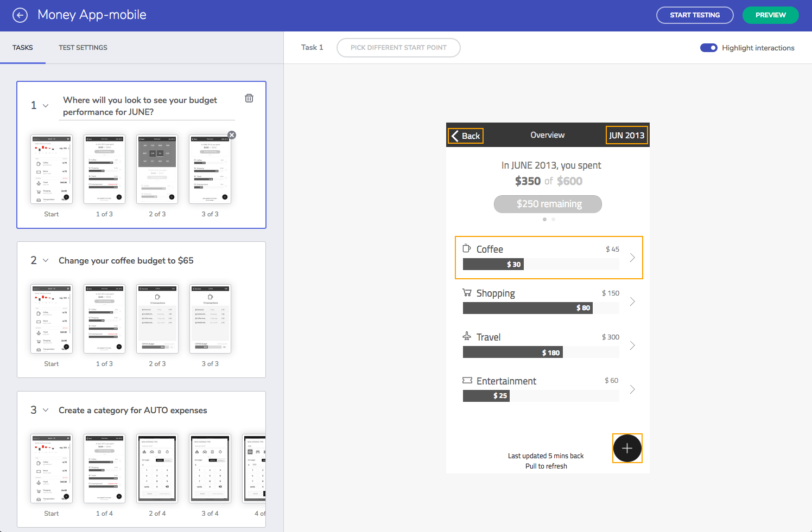
Task: Click the 'Money App-mobile' project title
Action: 92,15
